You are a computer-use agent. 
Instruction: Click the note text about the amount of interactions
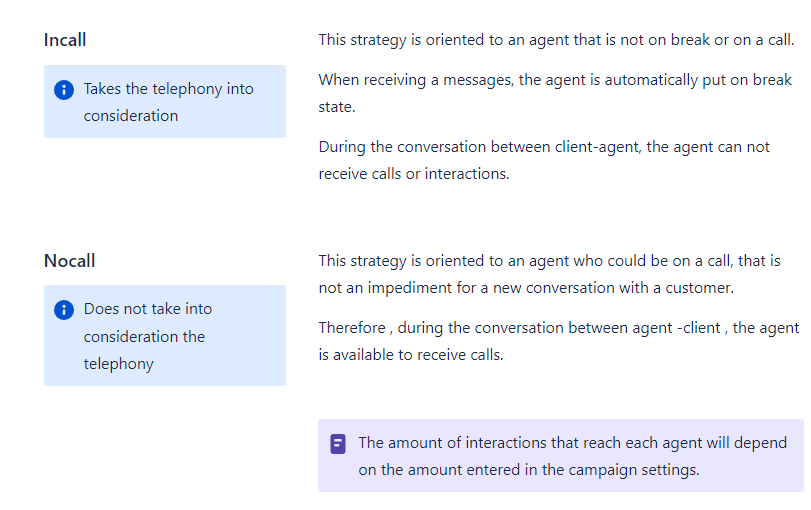pyautogui.click(x=572, y=456)
